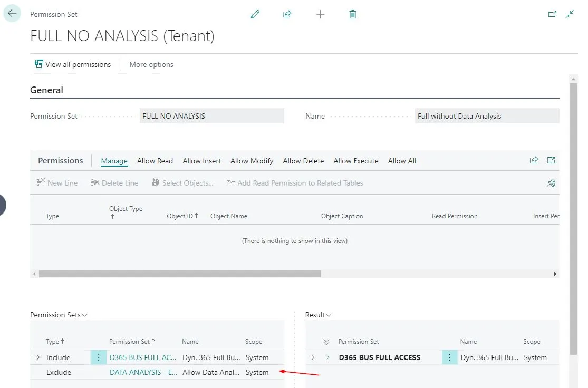
Task: Open D365 BUS FULL ACCESS result link
Action: (379, 357)
